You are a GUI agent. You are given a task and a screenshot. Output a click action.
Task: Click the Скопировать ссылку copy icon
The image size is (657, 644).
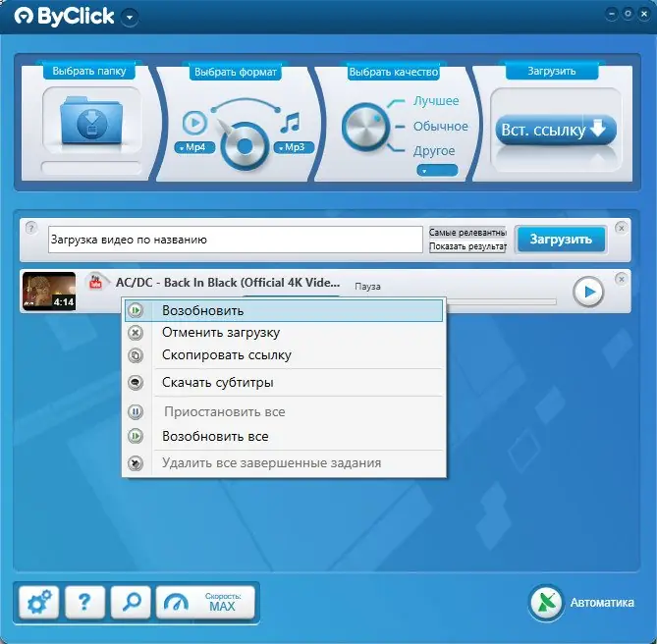[x=136, y=355]
